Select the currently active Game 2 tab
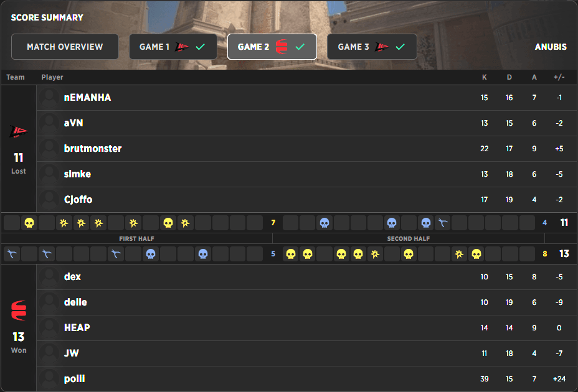Screen dimensions: 578x392 pyautogui.click(x=272, y=47)
